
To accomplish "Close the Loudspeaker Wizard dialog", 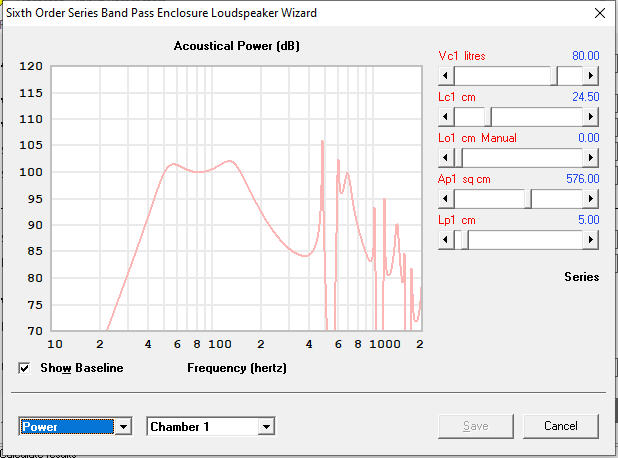I will [598, 14].
